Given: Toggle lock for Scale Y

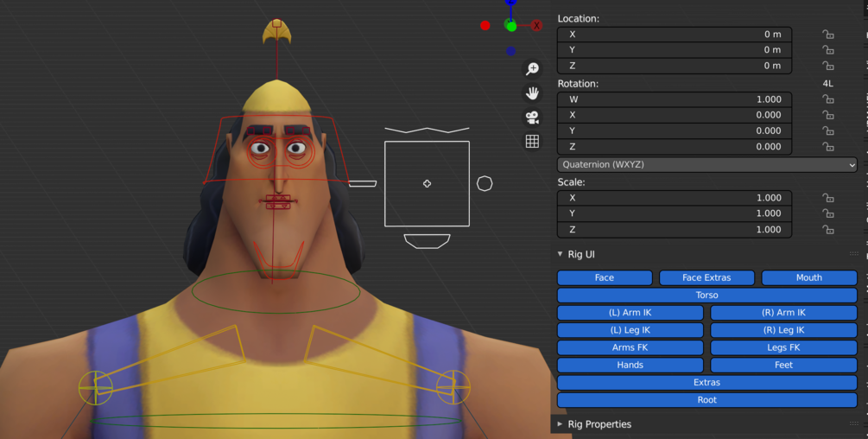Looking at the screenshot, I should [827, 213].
